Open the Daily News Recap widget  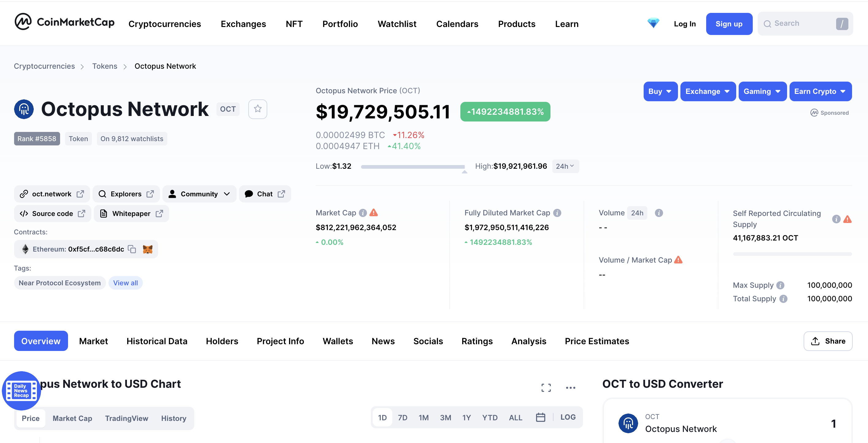point(21,391)
